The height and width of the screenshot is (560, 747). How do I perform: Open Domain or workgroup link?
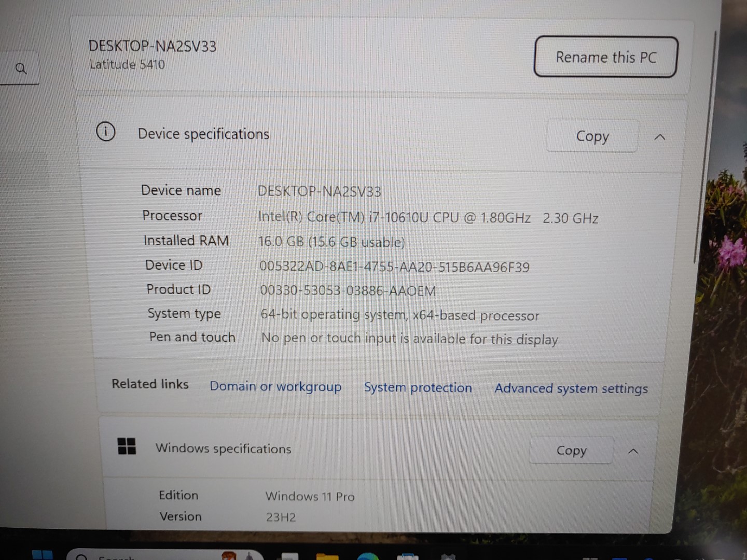click(275, 387)
